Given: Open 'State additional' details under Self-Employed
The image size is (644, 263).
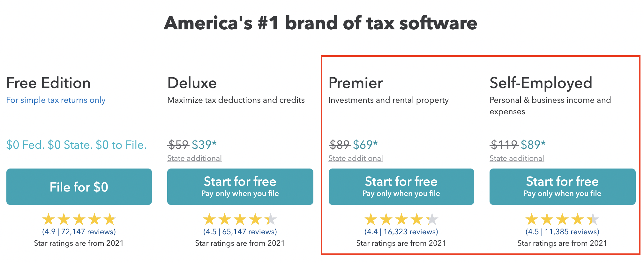Looking at the screenshot, I should click(517, 158).
